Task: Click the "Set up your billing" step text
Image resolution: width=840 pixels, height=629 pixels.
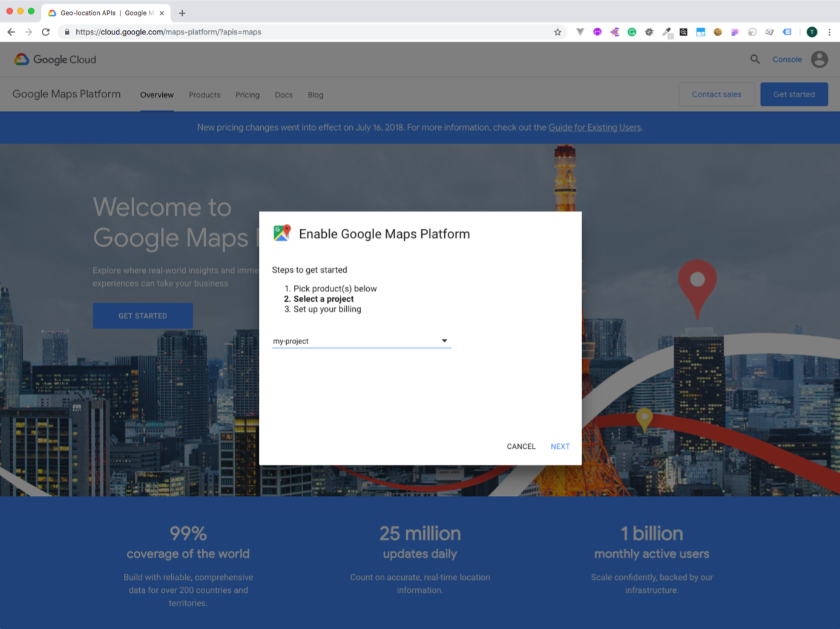Action: coord(327,309)
